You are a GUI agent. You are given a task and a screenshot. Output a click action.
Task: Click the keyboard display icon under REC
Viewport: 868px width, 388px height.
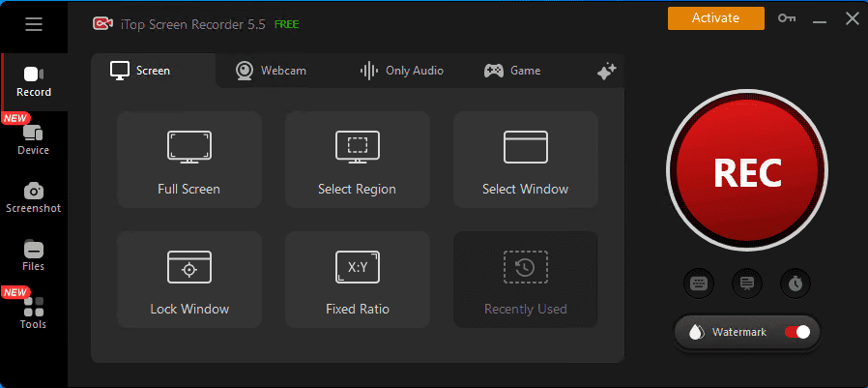pos(698,284)
